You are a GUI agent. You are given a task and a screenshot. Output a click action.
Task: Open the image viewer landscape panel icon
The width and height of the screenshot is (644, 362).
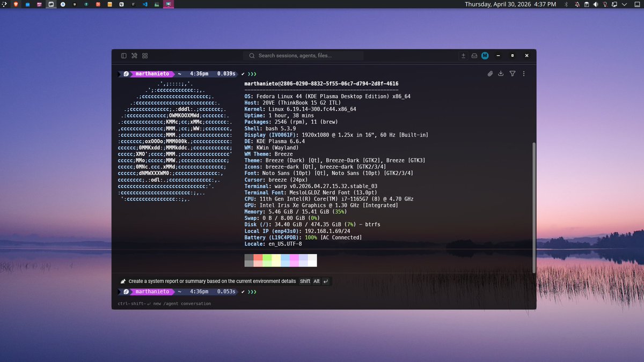157,4
